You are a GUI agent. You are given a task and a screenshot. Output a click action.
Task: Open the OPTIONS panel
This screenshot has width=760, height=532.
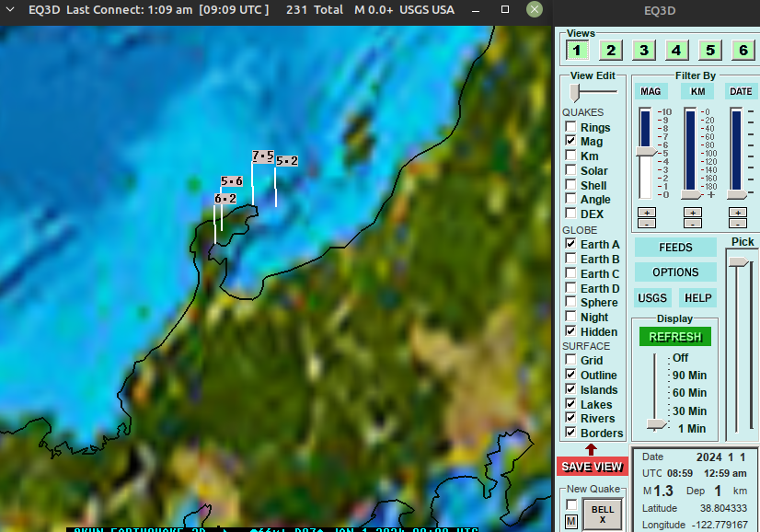pyautogui.click(x=675, y=272)
